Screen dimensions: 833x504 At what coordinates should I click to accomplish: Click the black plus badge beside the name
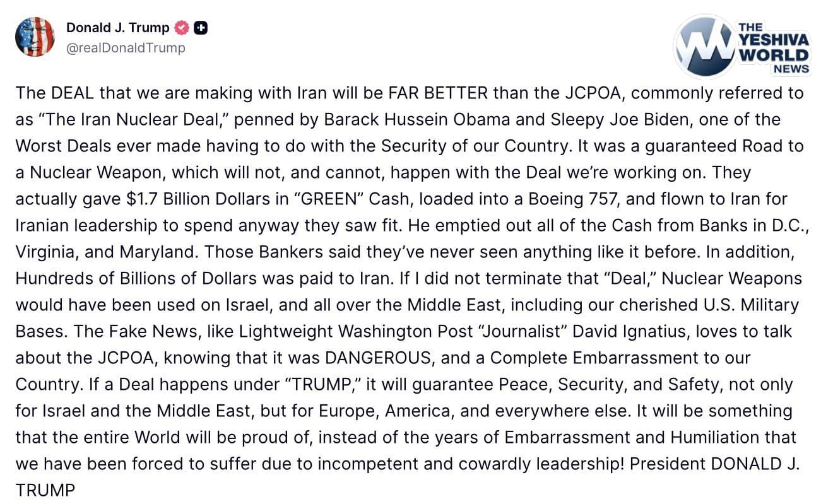click(x=201, y=28)
